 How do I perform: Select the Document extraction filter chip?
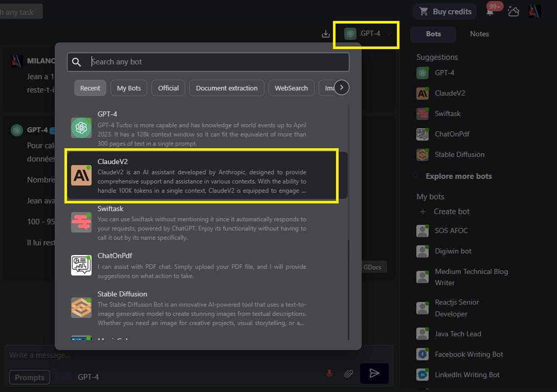(x=227, y=88)
